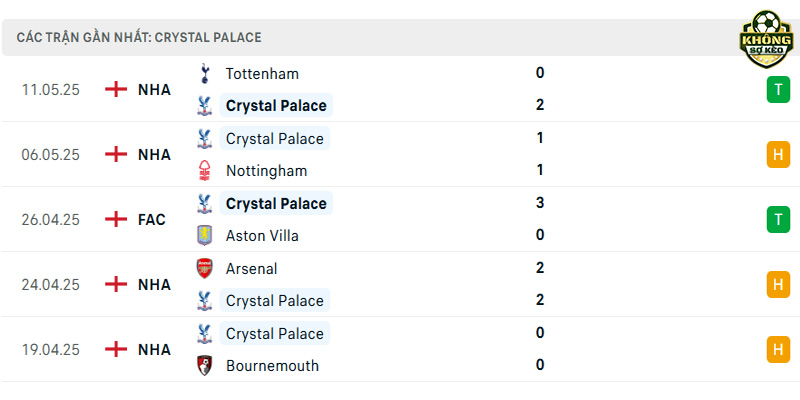Click the Aston Villa crest icon
Screen dimensions: 800x400
(205, 236)
